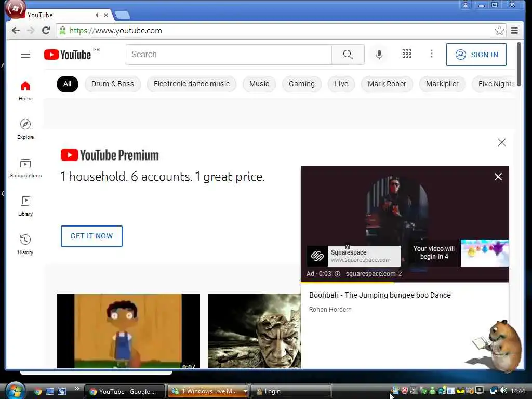This screenshot has width=532, height=399.
Task: Select the Markiplier chip
Action: click(x=442, y=84)
